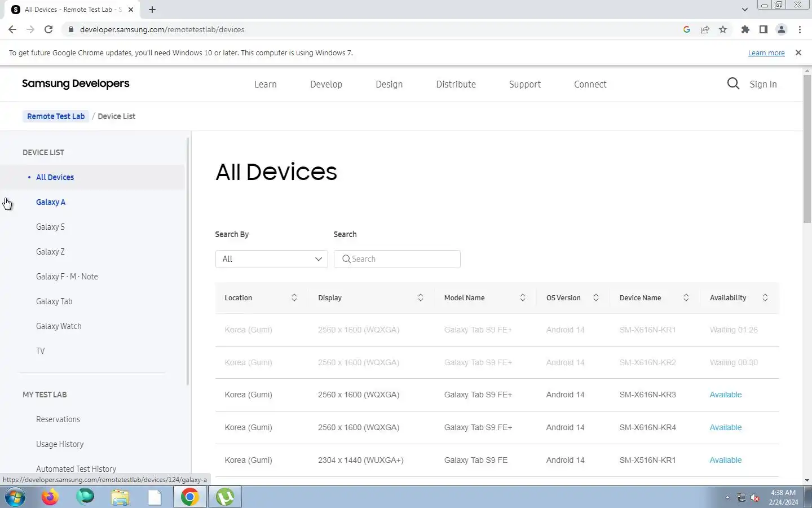Open the Support menu

click(x=524, y=84)
